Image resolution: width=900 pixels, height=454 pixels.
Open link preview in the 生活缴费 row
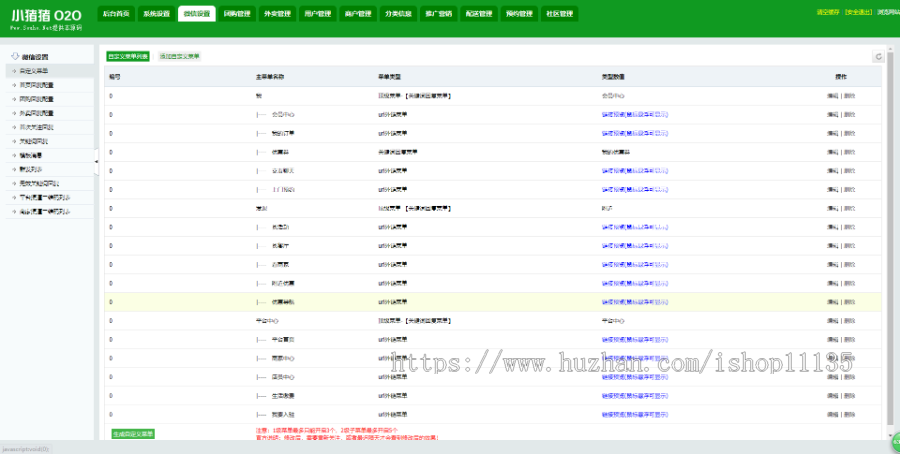tap(635, 396)
